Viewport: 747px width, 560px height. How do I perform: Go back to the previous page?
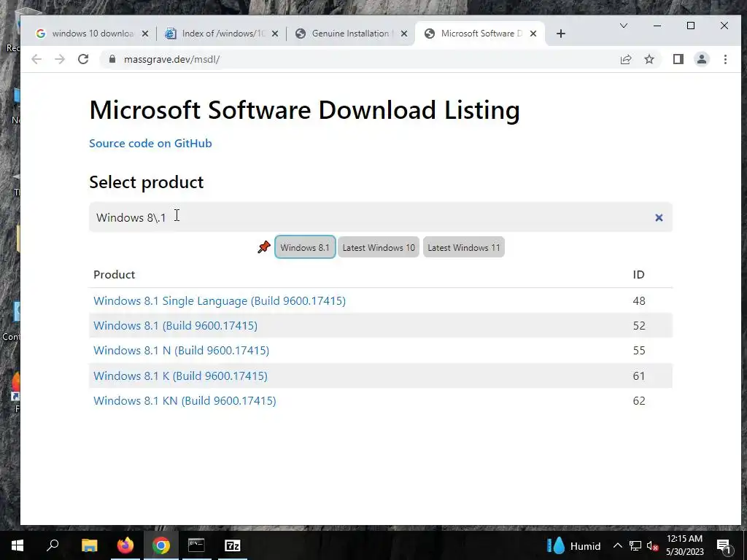[36, 59]
